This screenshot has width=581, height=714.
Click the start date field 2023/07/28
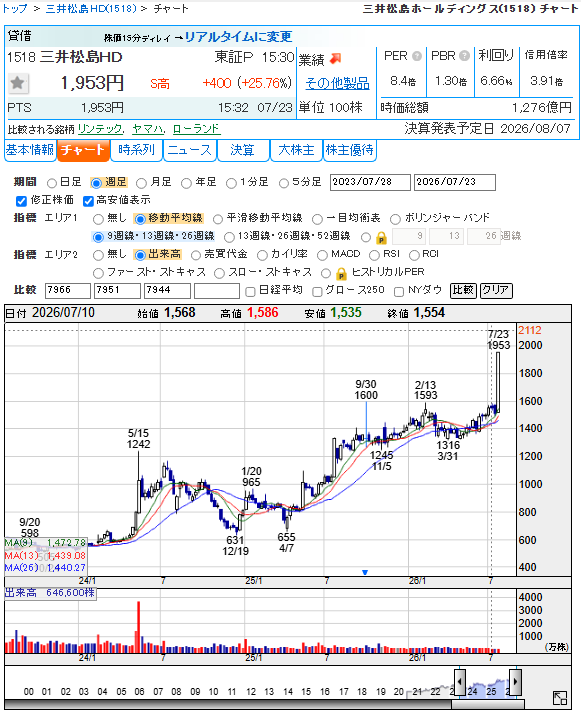[x=370, y=182]
